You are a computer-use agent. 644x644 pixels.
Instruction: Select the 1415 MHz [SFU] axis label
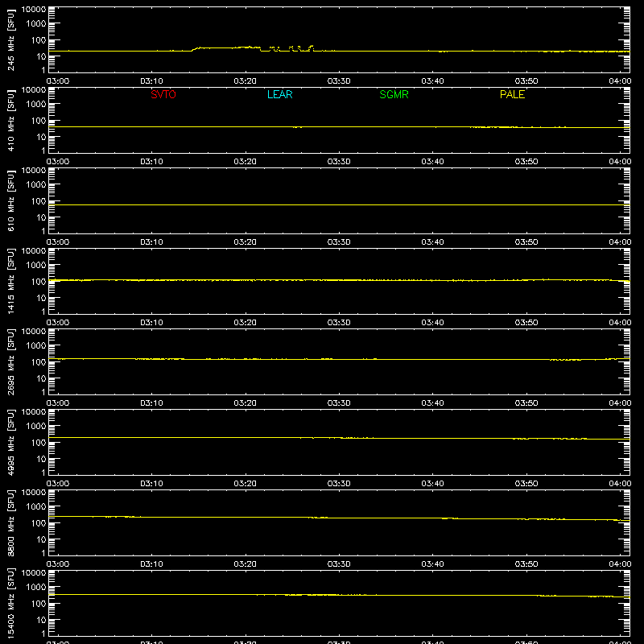pos(10,281)
